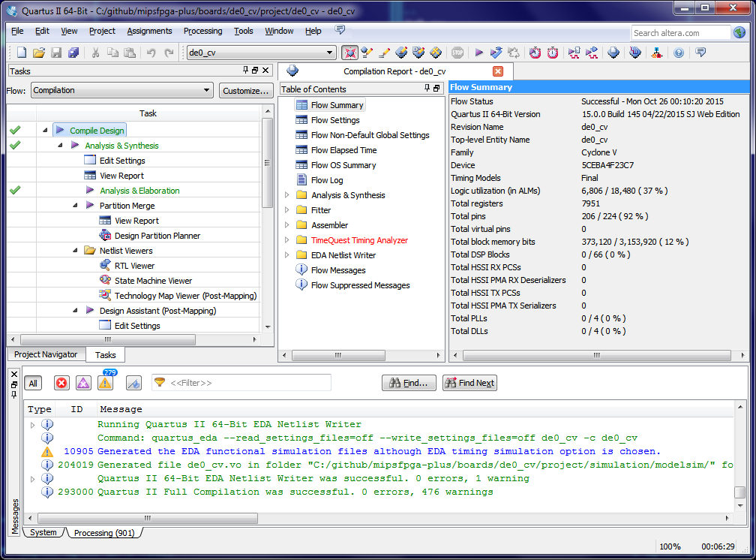Screen dimensions: 756x560
Task: Click the first red clock timing toolbar icon
Action: coord(535,53)
